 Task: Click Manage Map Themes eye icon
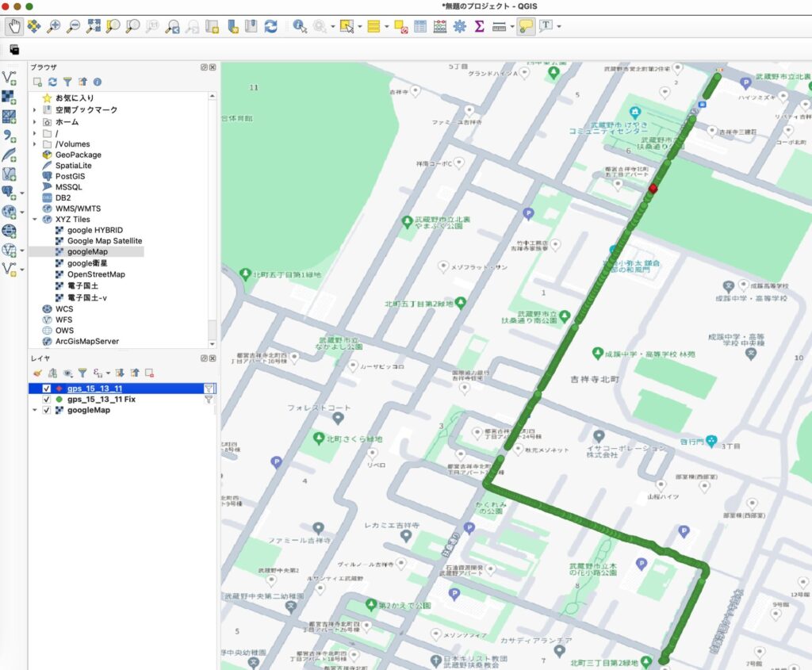tap(67, 373)
